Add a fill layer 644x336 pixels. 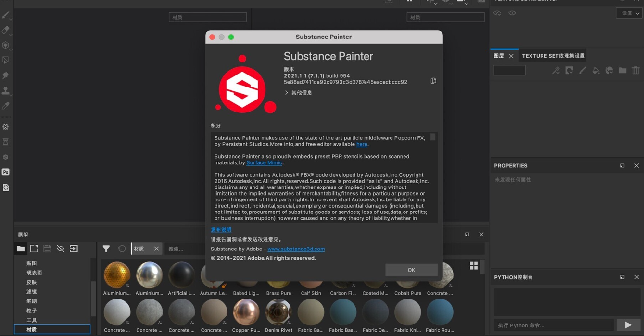596,71
